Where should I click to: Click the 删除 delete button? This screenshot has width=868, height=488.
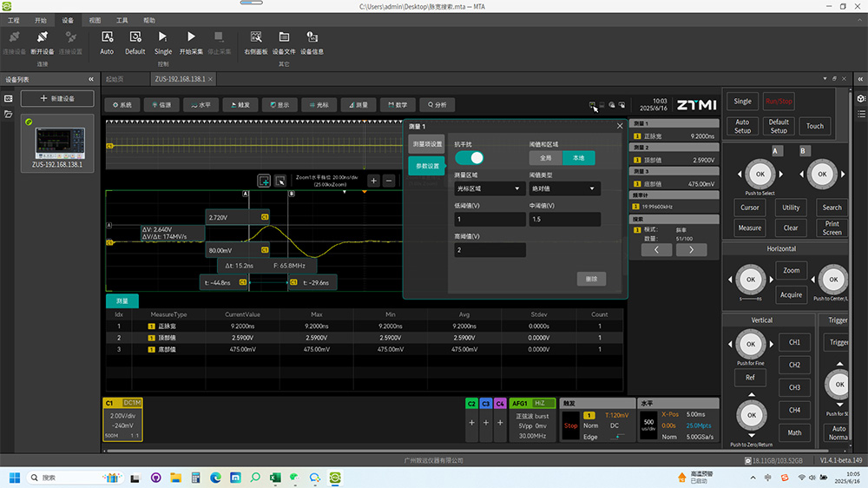(x=591, y=279)
